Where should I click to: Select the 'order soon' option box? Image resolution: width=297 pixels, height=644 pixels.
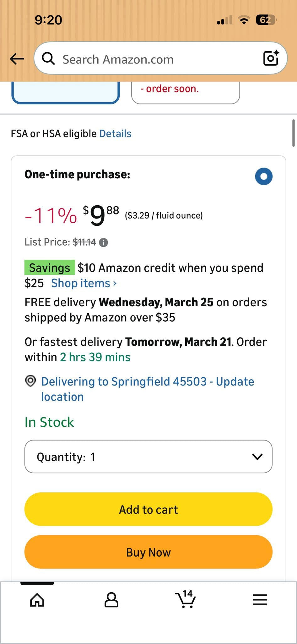[x=186, y=92]
